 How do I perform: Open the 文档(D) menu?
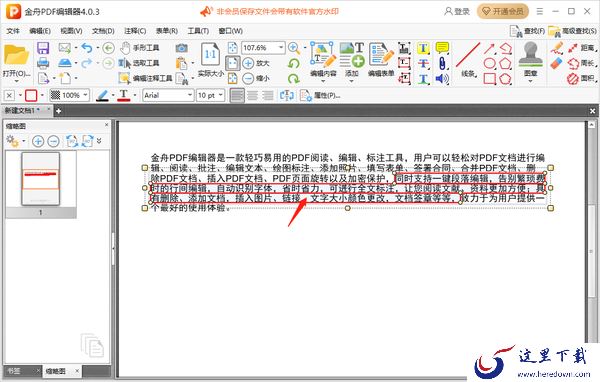point(103,31)
